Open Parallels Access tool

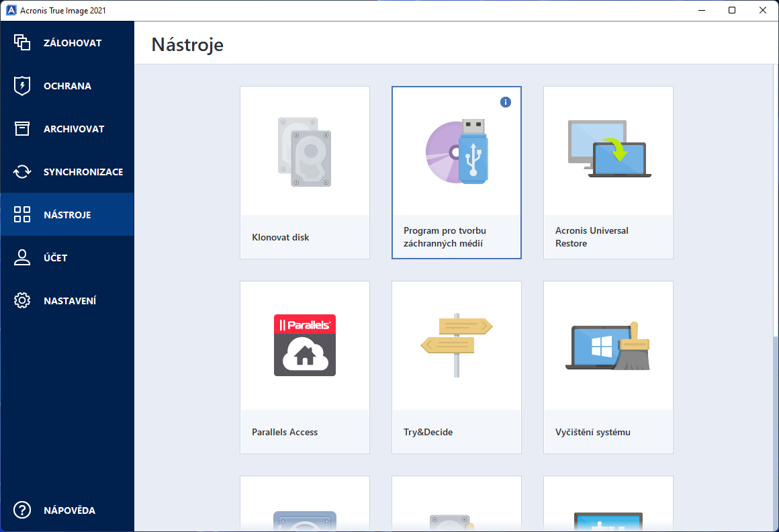[x=304, y=367]
